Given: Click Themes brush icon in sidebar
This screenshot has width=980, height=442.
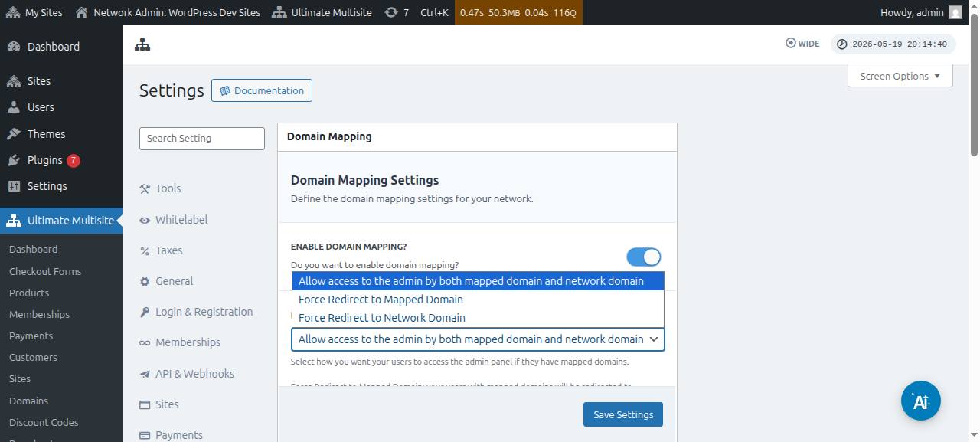Looking at the screenshot, I should [14, 134].
